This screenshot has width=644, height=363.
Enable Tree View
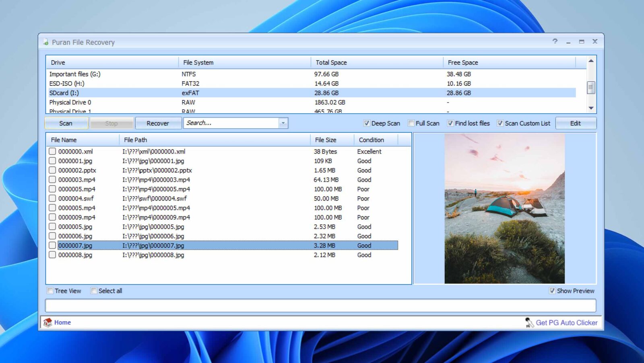(x=50, y=290)
